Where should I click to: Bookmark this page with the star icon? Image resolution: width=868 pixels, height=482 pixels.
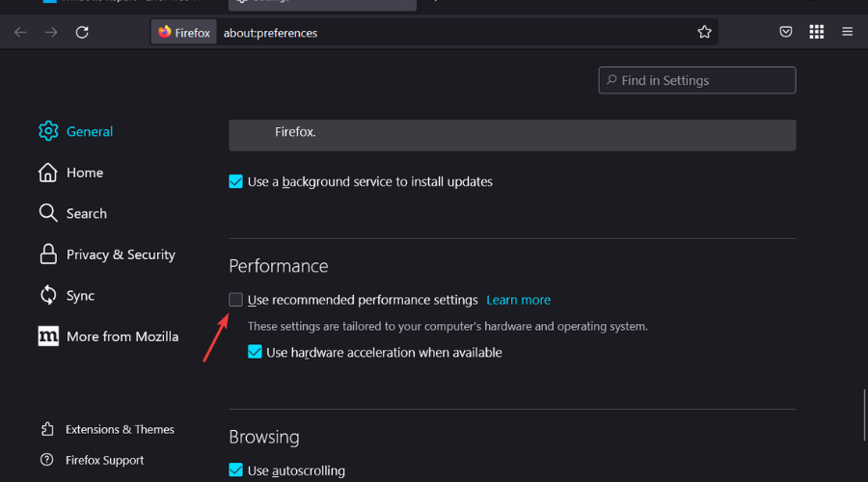tap(704, 32)
